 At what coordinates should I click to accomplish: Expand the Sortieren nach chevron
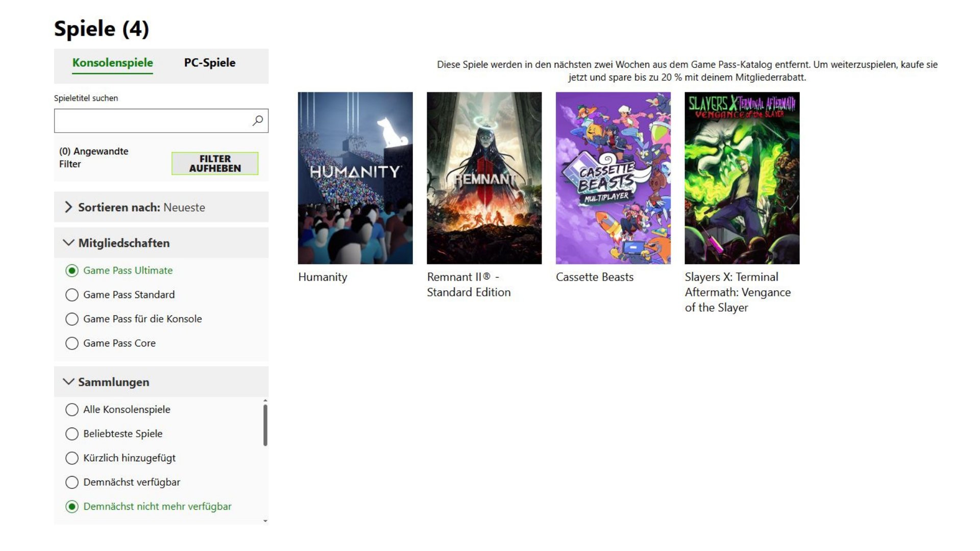[x=68, y=207]
